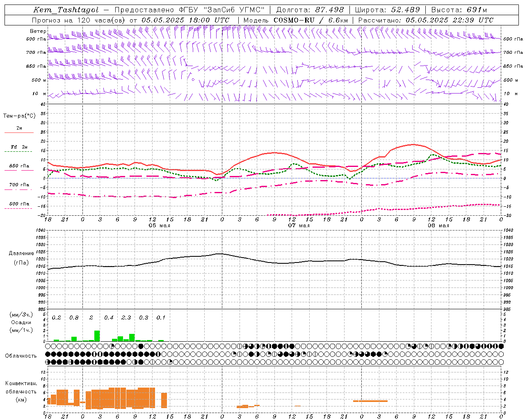Click the tallest green precipitation bar
The width and height of the screenshot is (525, 420).
coord(97,336)
